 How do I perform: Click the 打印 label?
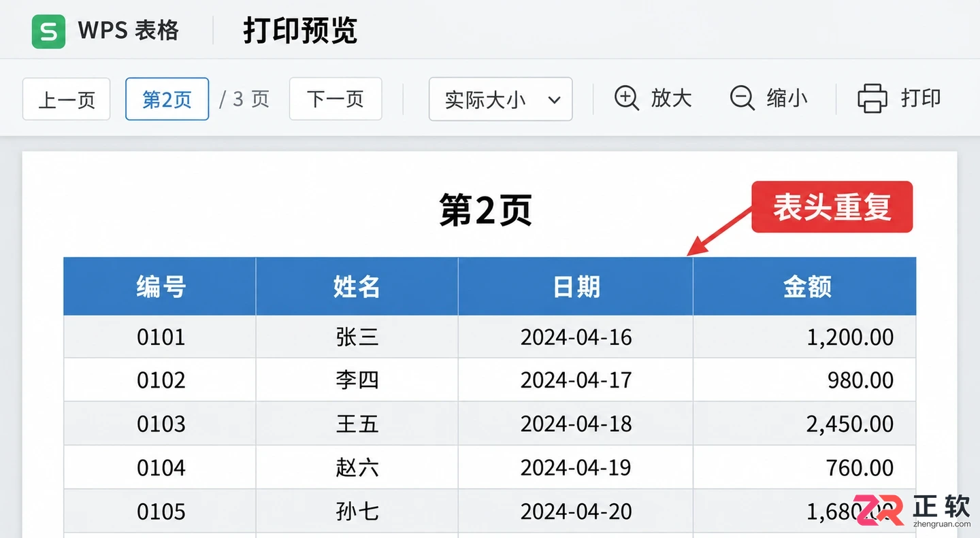click(x=921, y=99)
